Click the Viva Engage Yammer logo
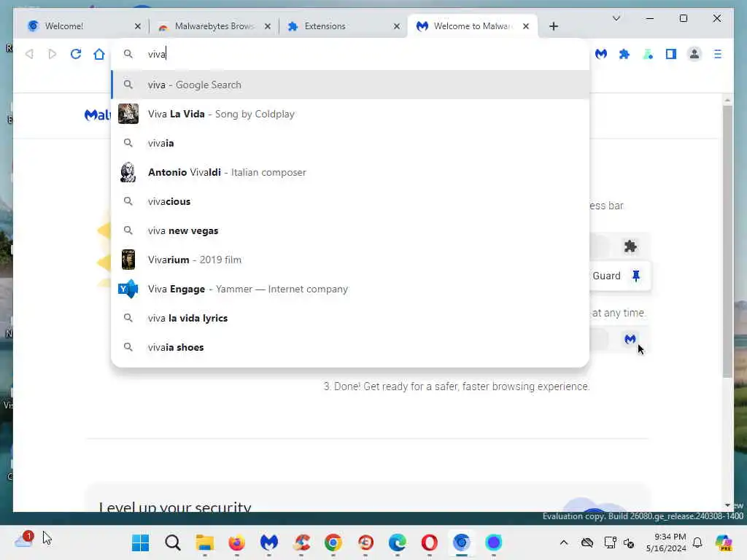 coord(128,289)
